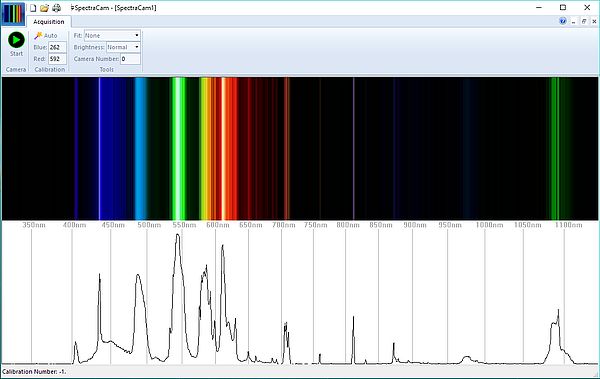
Task: Click the 800nm axis label
Action: (348, 225)
